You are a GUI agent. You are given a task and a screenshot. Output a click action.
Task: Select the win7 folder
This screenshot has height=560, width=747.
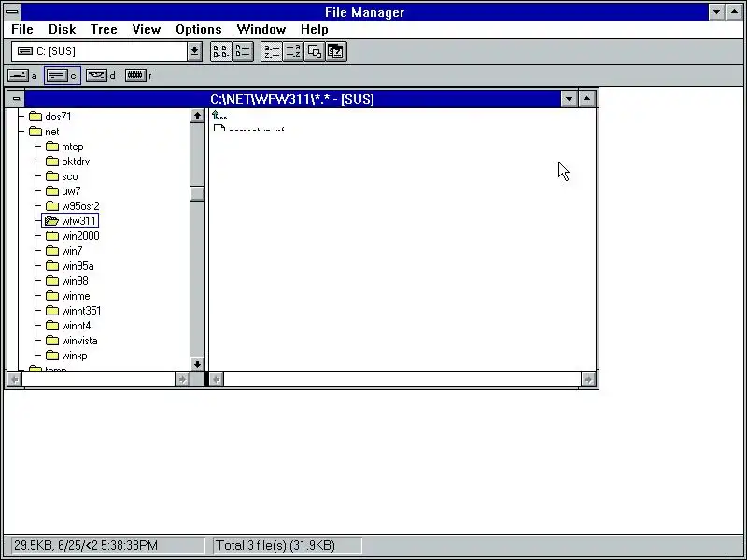pos(63,251)
